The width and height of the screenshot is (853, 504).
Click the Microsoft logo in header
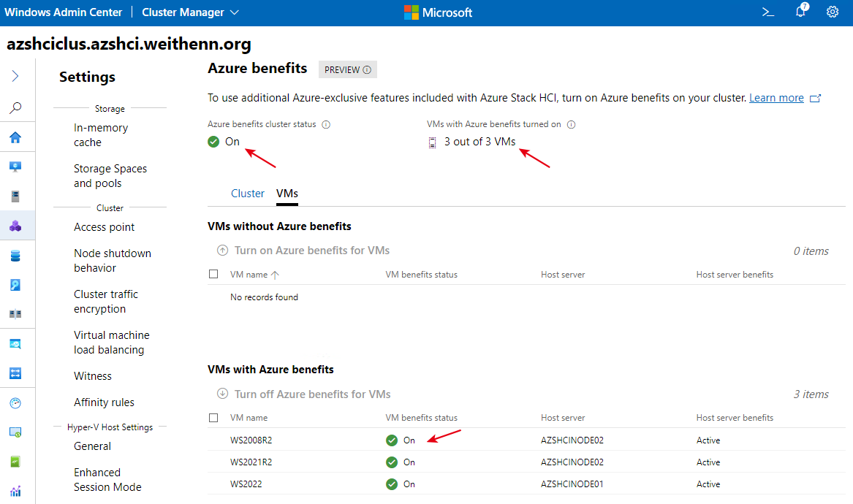pyautogui.click(x=438, y=12)
